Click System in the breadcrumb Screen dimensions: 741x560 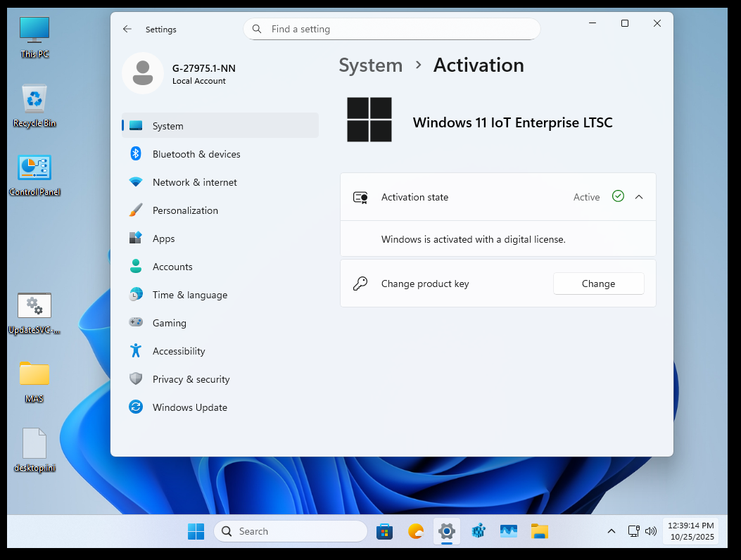(370, 65)
